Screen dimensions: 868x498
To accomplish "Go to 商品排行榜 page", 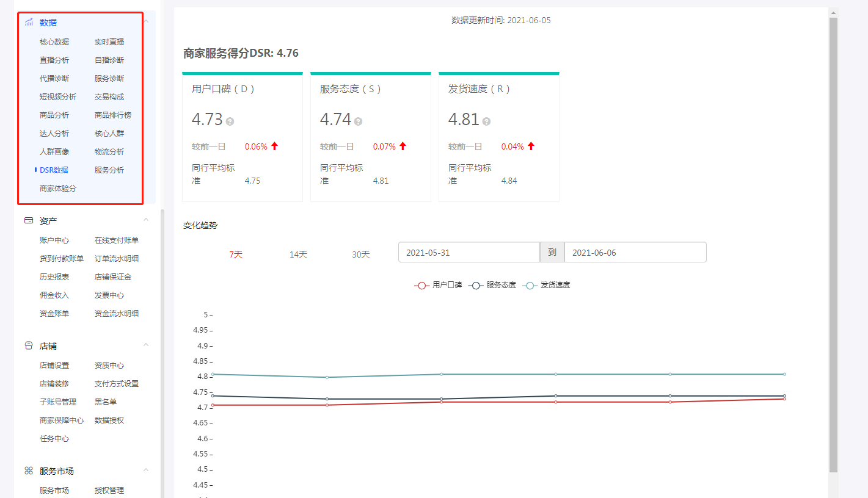I will 113,115.
